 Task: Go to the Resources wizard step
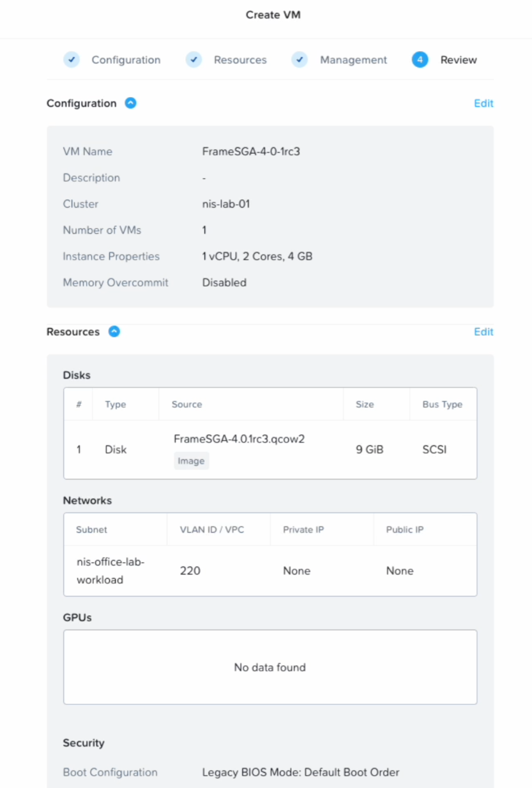pos(240,60)
